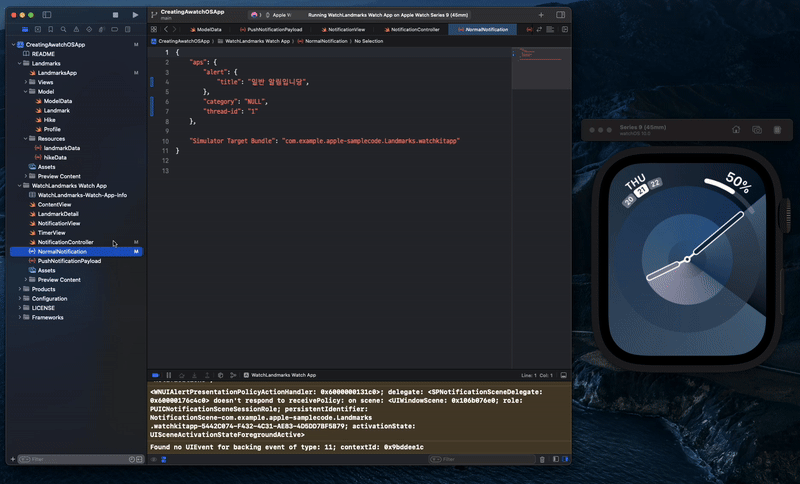Collapse the Resources folder

pyautogui.click(x=26, y=139)
